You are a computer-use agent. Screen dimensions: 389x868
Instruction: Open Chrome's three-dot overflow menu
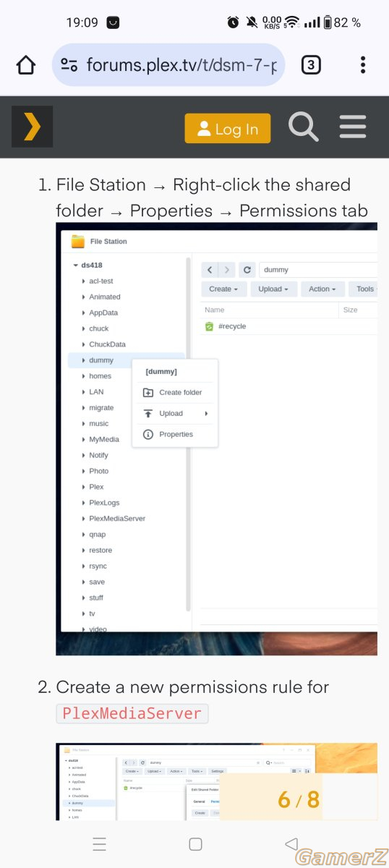(363, 65)
